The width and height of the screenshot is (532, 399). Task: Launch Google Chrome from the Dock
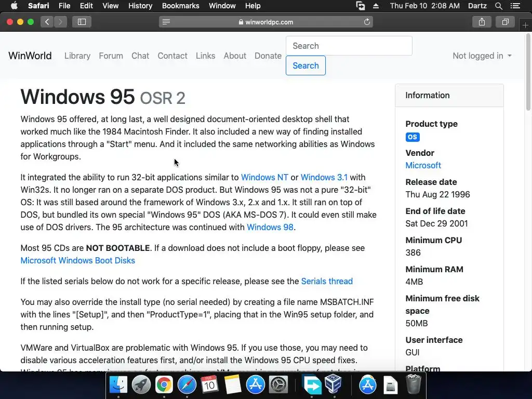click(164, 385)
